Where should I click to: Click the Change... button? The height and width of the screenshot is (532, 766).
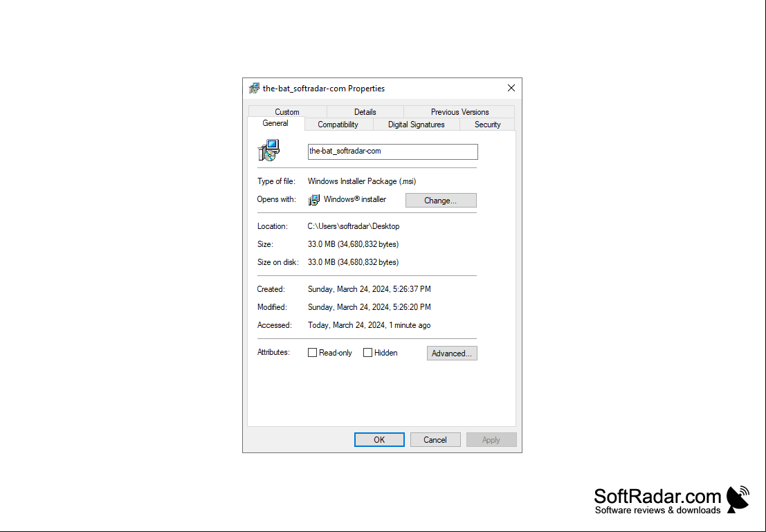click(441, 201)
